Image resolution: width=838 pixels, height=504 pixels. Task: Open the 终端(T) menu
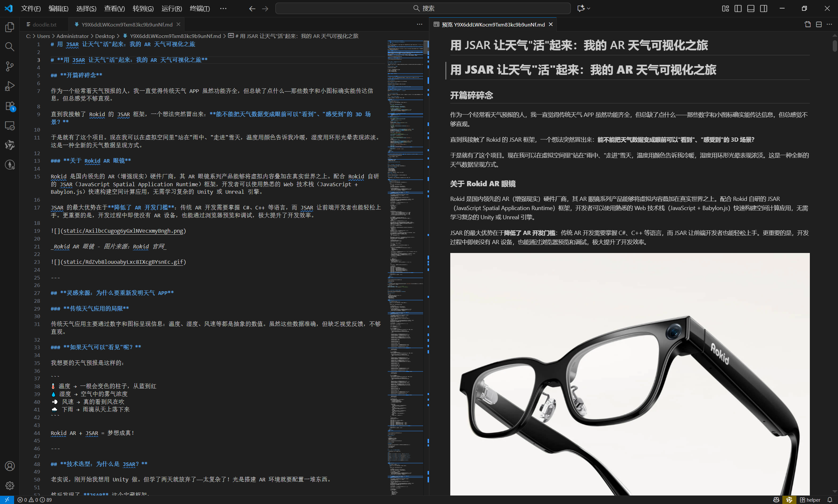tap(199, 9)
